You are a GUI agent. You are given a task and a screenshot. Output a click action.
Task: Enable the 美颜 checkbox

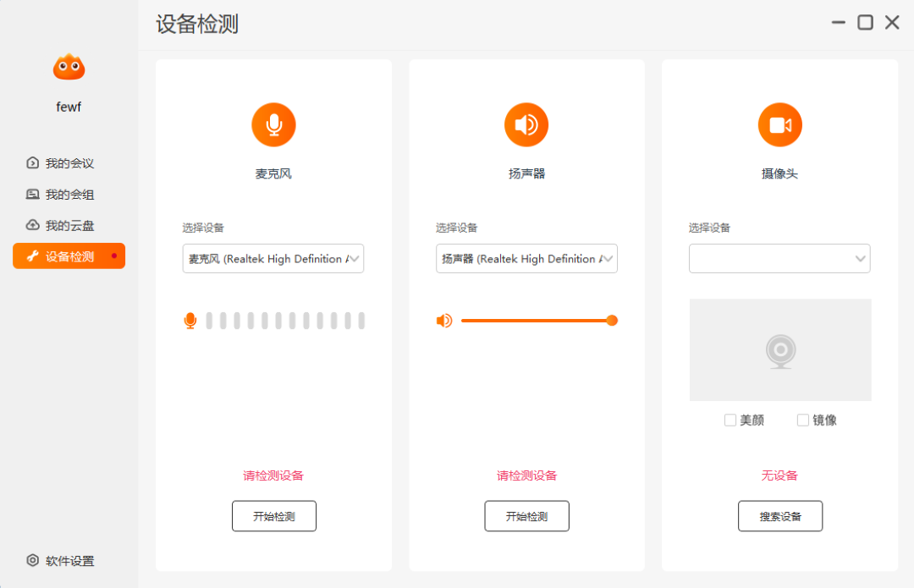pos(730,420)
